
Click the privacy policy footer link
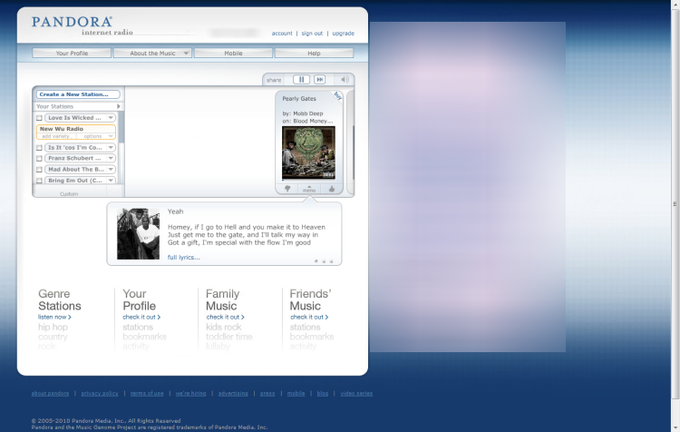[x=99, y=393]
